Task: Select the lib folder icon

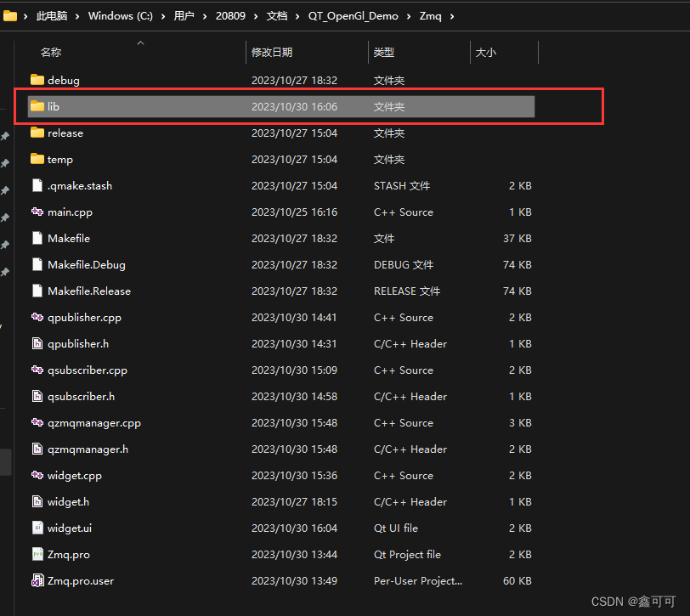Action: click(37, 106)
